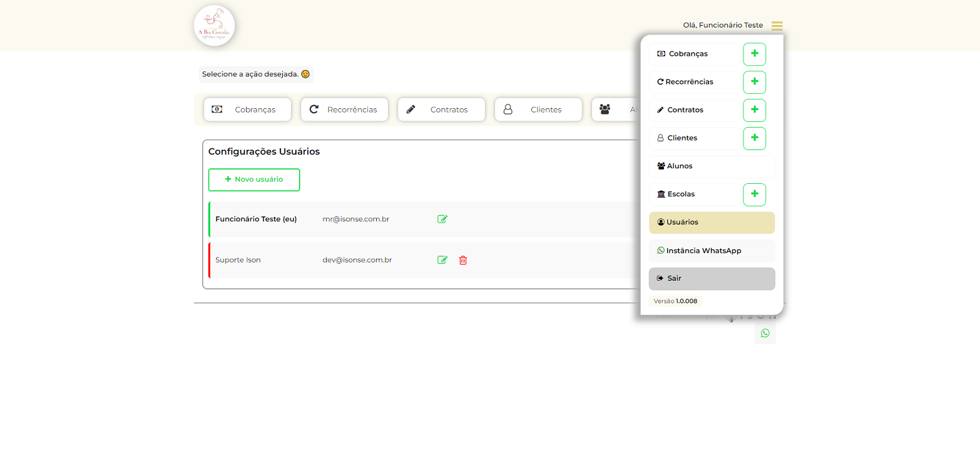Click the Suporte Ison name
The width and height of the screenshot is (980, 469).
tap(238, 260)
